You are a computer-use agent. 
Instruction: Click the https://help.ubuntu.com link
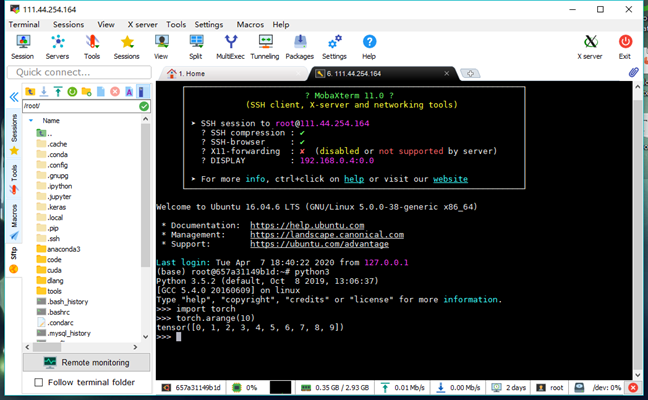[307, 225]
